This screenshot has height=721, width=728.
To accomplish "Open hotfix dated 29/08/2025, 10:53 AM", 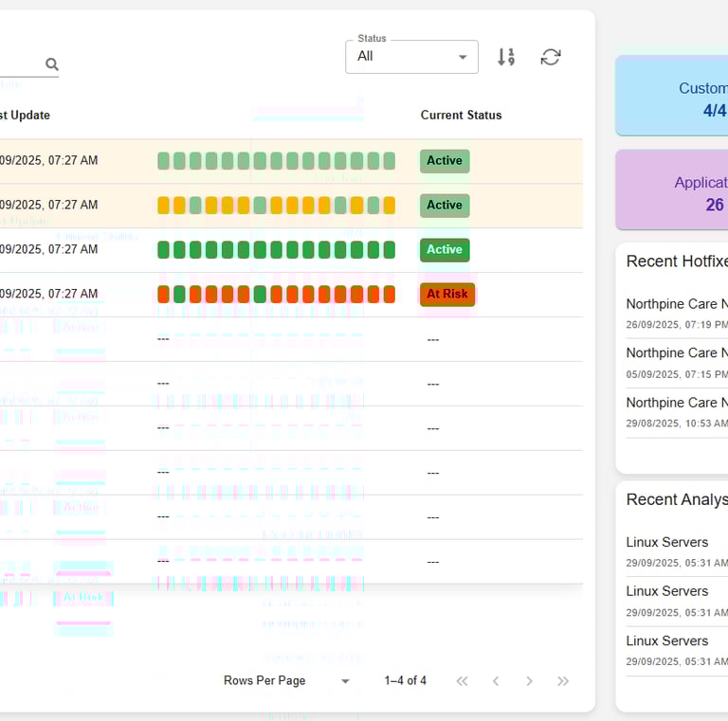I will tap(677, 412).
